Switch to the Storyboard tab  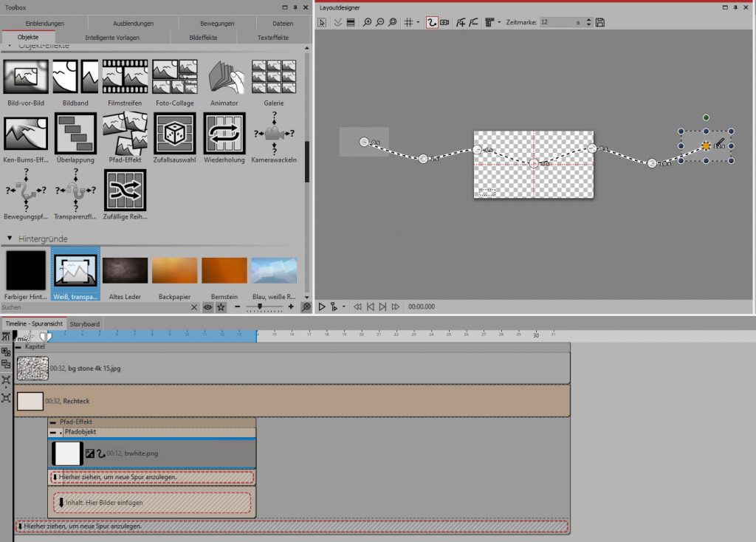(x=84, y=323)
